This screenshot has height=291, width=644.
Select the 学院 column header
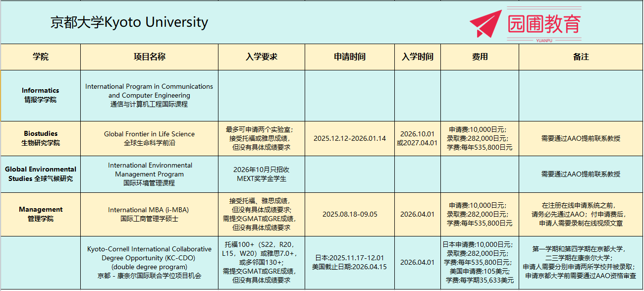coord(41,57)
